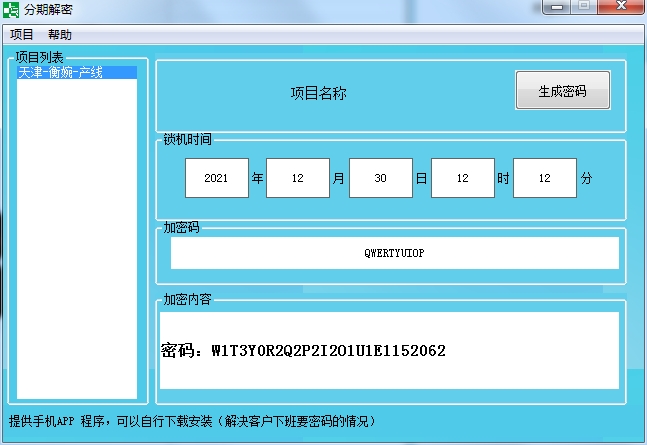Minimize the 分期解密 window
This screenshot has height=445, width=647.
(x=557, y=7)
